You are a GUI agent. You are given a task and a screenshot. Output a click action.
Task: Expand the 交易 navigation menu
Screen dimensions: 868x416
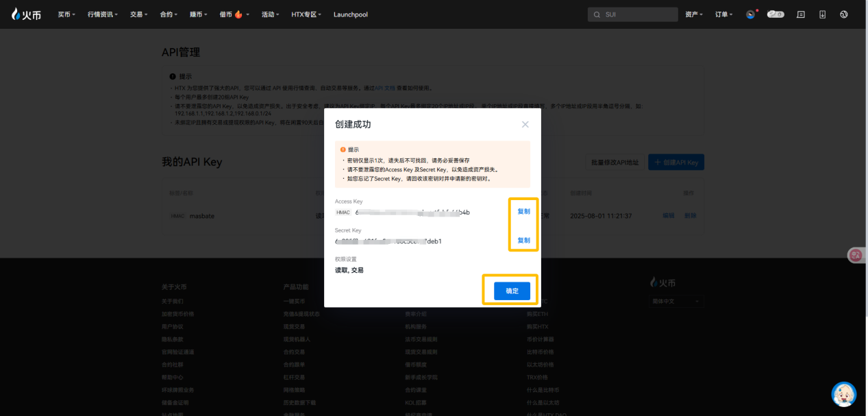pos(139,14)
